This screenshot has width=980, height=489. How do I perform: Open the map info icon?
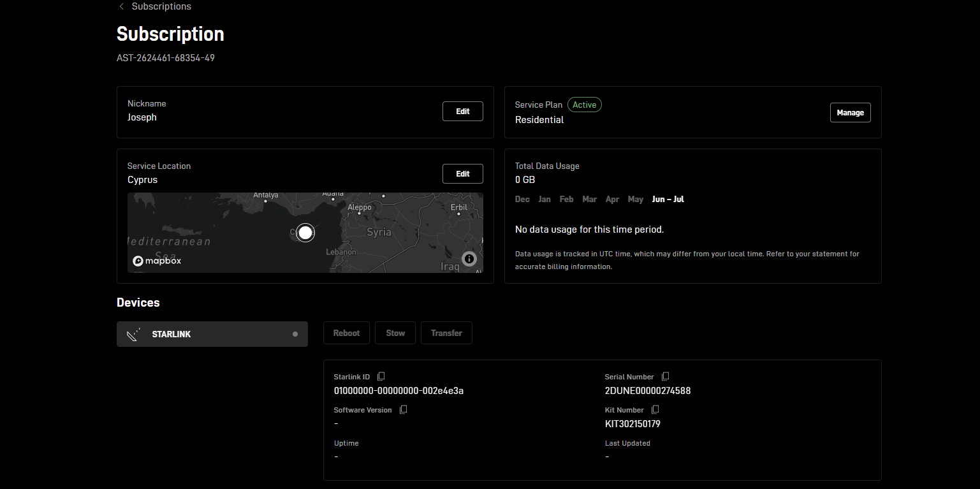click(469, 259)
